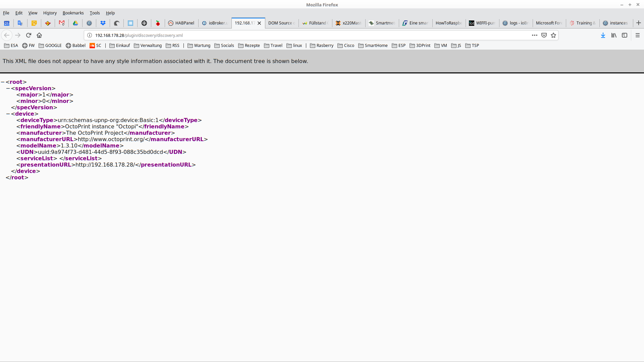Switch to the HABPanel tab

pyautogui.click(x=181, y=23)
